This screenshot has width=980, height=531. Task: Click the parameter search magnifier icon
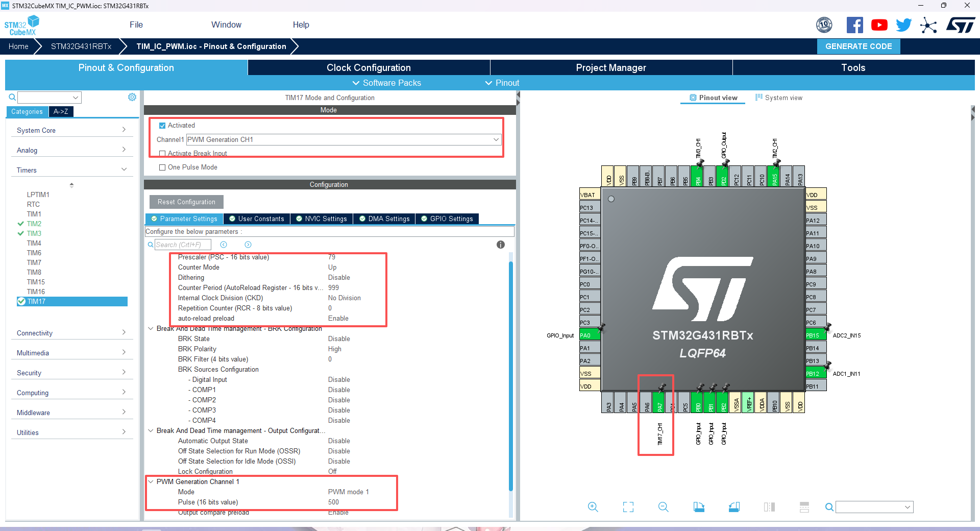tap(151, 245)
